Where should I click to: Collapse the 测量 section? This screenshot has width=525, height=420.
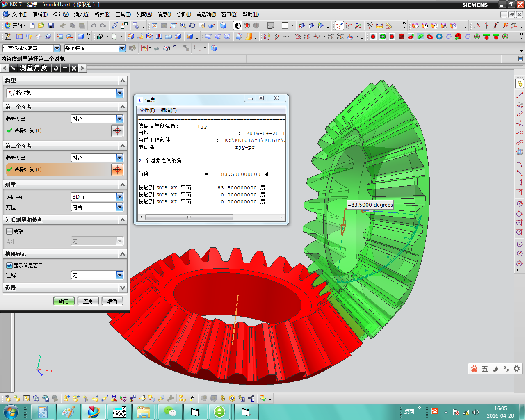122,185
